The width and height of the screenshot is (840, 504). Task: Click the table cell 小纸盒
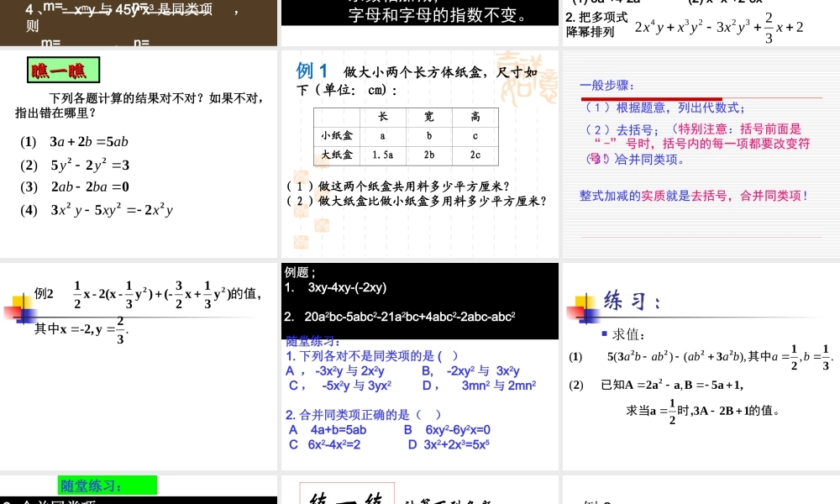point(337,136)
